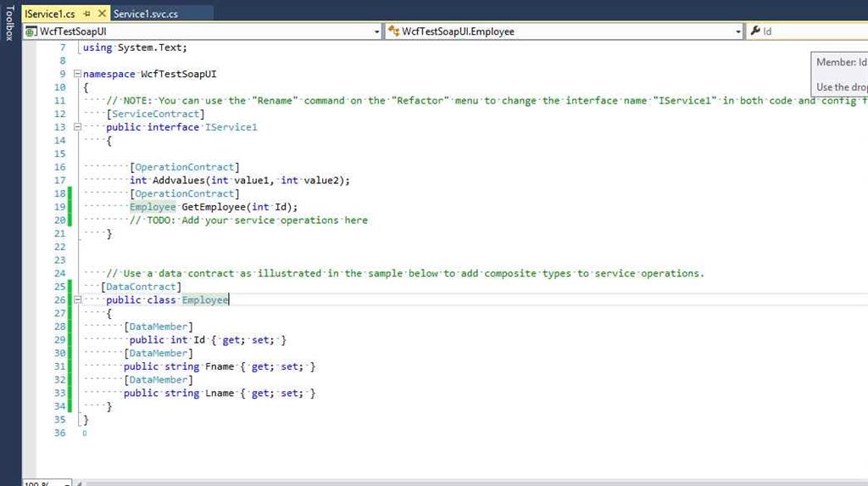Collapse the namespace WcfTestSoapUI block
868x486 pixels.
tap(77, 74)
